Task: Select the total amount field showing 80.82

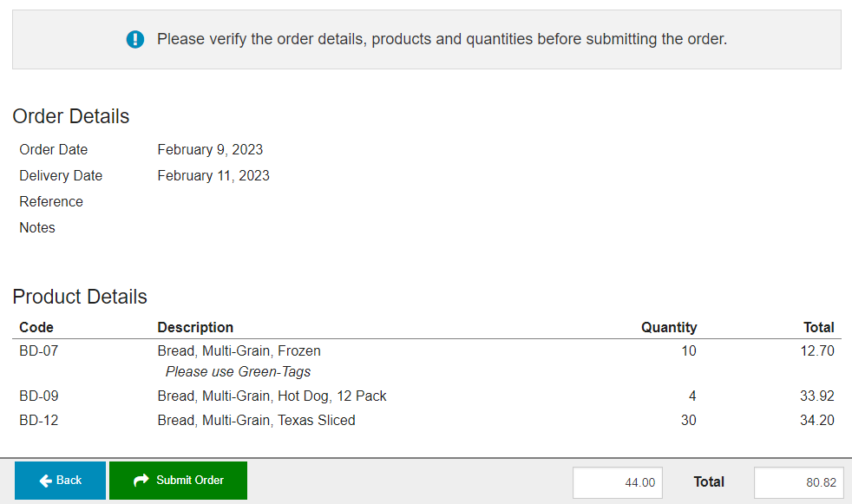Action: click(x=799, y=482)
